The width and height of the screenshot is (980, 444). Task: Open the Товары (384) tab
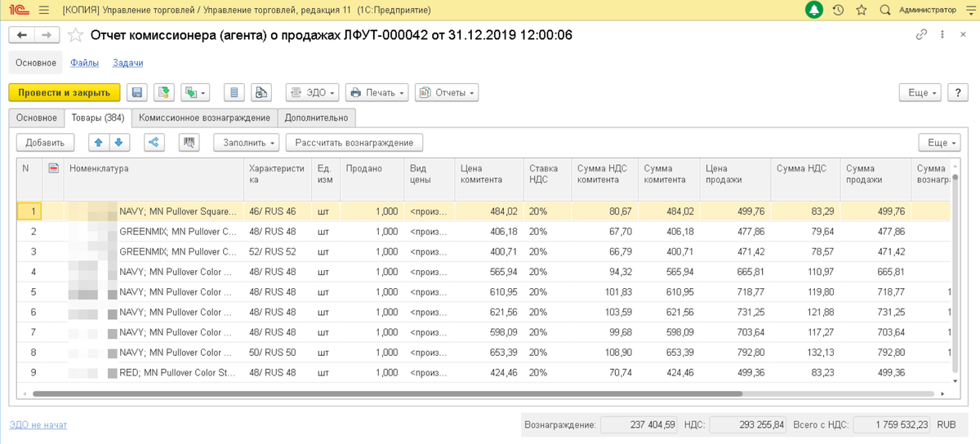pyautogui.click(x=98, y=118)
